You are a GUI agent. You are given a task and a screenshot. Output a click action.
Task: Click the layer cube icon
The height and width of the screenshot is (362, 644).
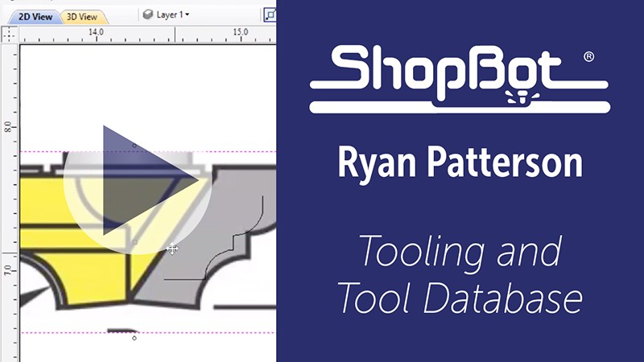point(148,14)
